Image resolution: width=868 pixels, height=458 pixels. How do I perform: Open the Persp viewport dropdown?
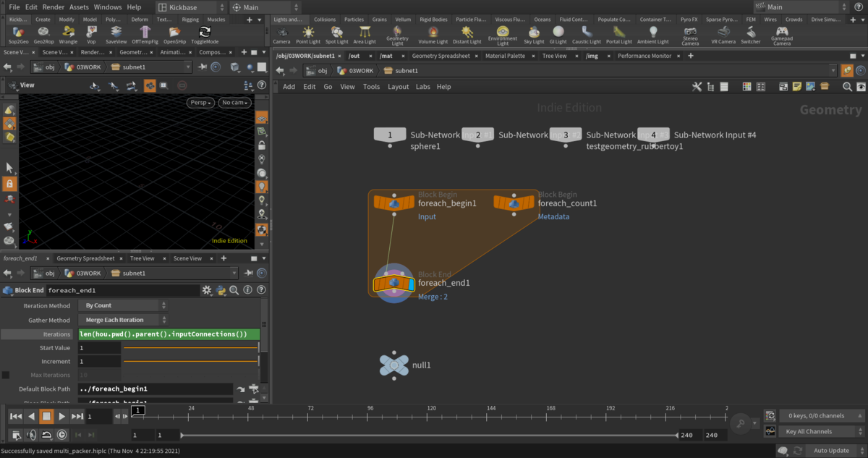[x=201, y=103]
